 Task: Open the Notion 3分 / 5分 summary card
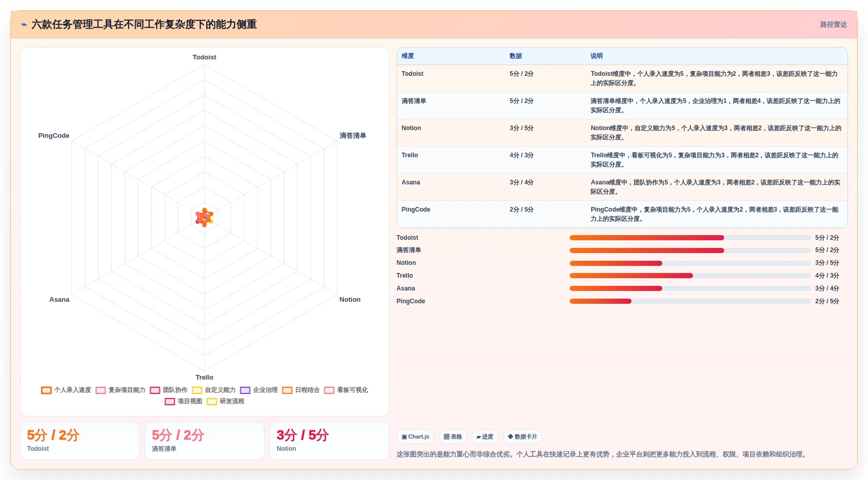pos(330,441)
